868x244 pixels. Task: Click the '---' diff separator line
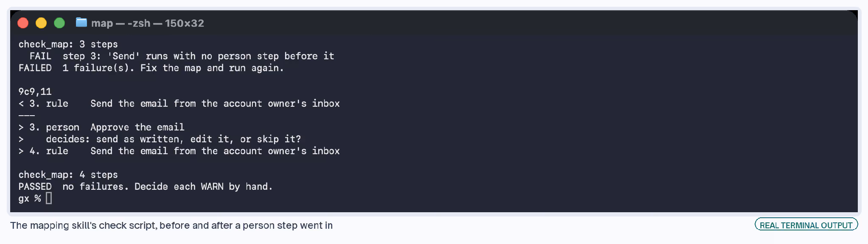click(27, 115)
